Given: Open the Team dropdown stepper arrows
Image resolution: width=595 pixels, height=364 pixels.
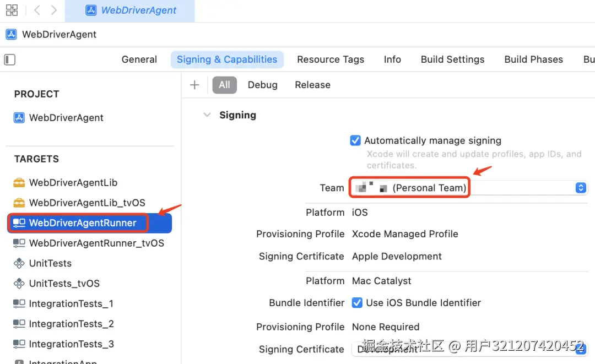Looking at the screenshot, I should tap(581, 188).
